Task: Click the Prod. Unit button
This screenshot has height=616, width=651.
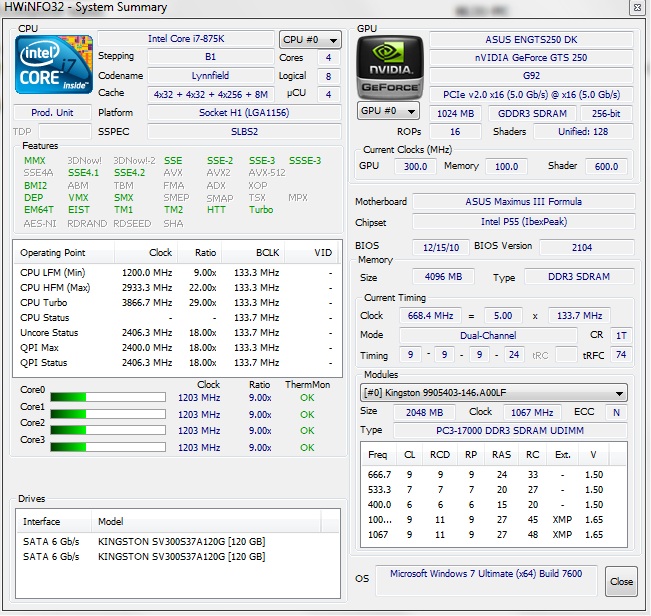Action: pos(52,112)
